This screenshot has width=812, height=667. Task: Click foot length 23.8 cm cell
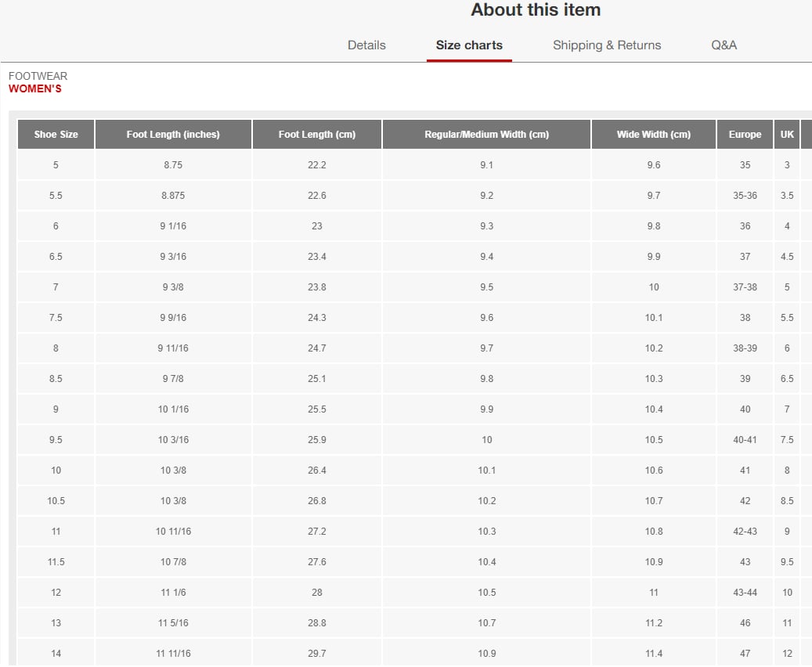click(317, 287)
